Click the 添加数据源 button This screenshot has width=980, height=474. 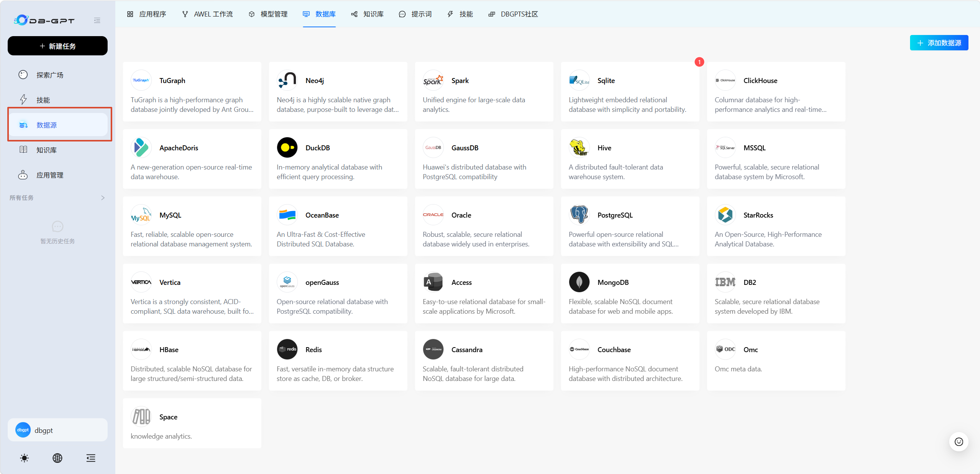pyautogui.click(x=939, y=43)
